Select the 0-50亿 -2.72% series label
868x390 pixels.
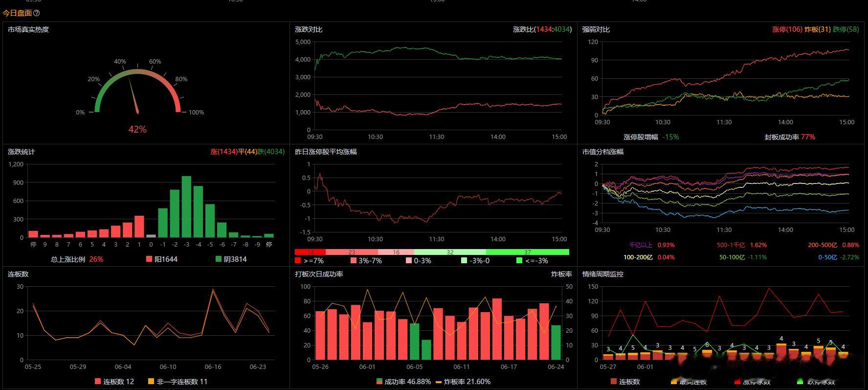(x=839, y=257)
